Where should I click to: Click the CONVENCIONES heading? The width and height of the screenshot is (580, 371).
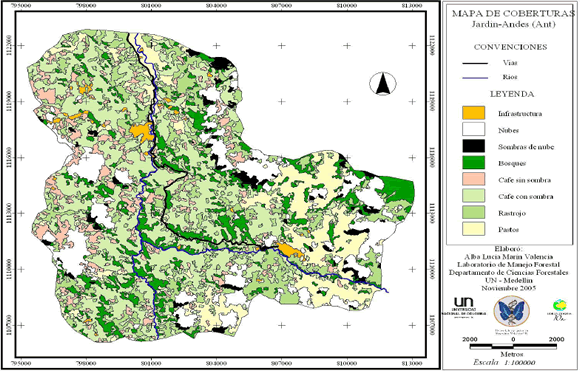pos(510,47)
